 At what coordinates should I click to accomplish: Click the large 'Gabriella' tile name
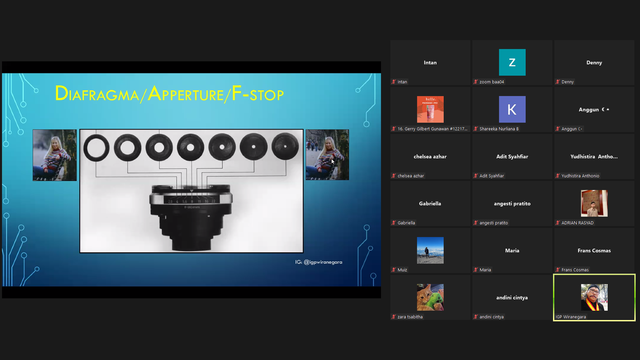pos(430,203)
